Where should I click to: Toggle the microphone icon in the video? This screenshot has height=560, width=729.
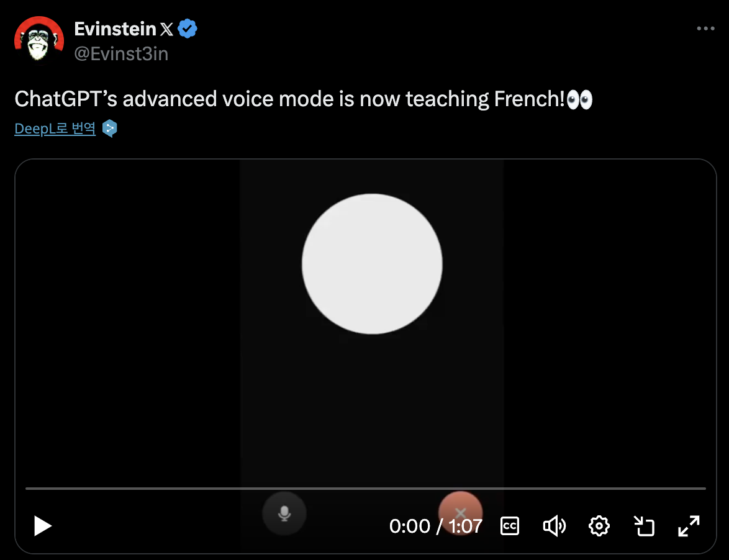284,513
